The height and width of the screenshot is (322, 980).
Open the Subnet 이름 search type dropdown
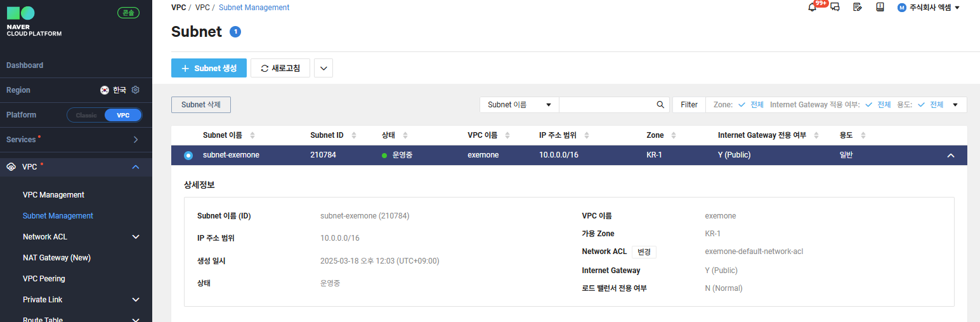519,105
